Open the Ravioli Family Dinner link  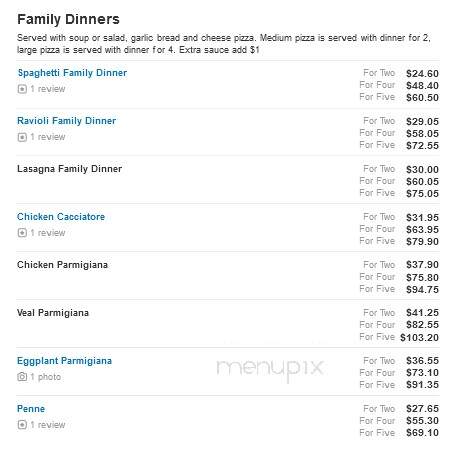tap(66, 121)
